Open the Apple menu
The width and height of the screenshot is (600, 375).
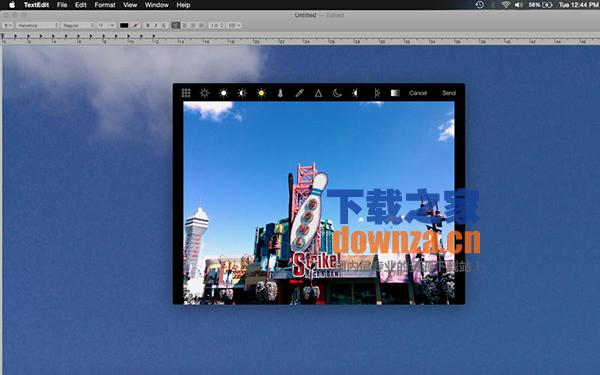12,5
